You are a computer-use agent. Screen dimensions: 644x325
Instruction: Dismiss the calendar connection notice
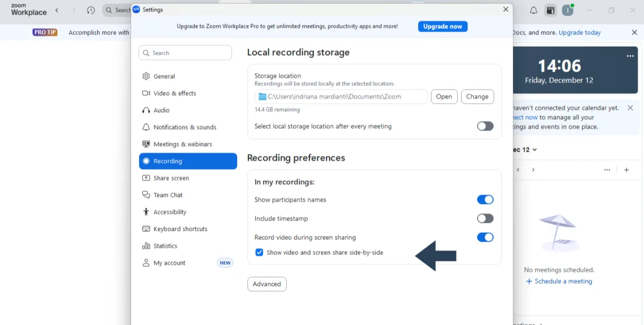[x=630, y=108]
